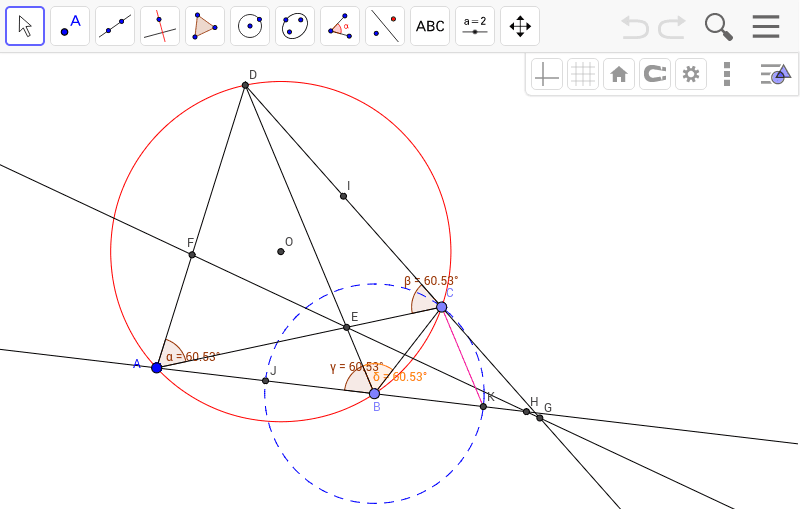The height and width of the screenshot is (511, 800).
Task: Open the point capturing magnet options
Action: click(655, 74)
